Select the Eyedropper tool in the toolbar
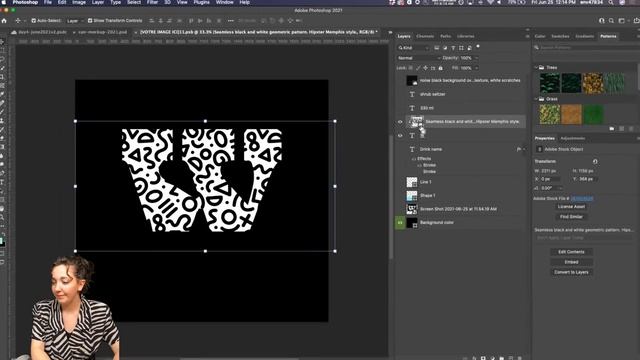 pyautogui.click(x=2, y=94)
